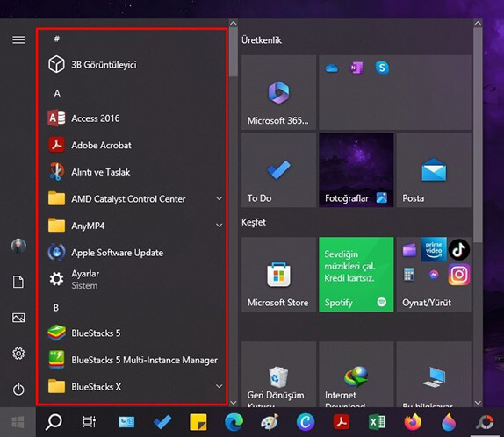Open the Messenger small tile icon
This screenshot has height=437, width=504.
(x=434, y=275)
